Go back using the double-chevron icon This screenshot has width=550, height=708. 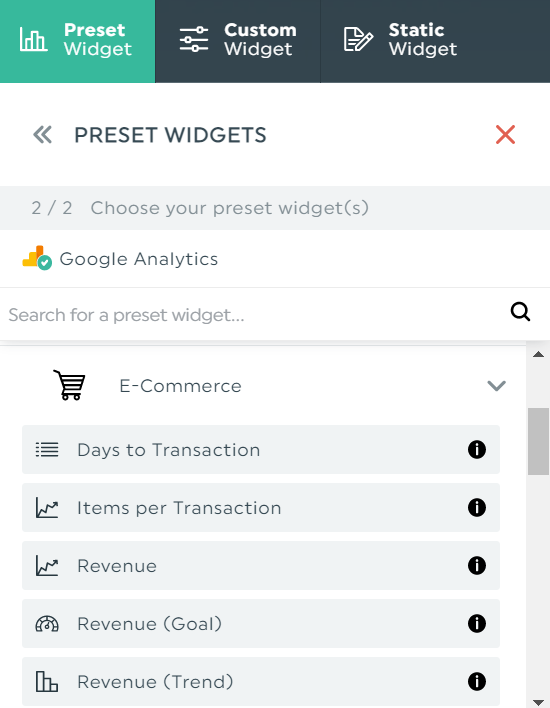42,135
